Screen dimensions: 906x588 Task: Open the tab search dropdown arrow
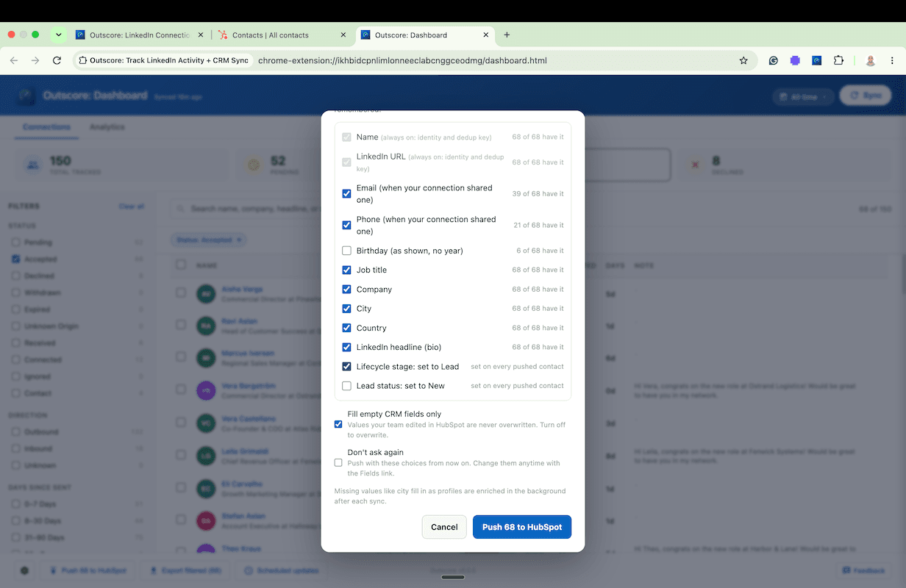point(58,35)
